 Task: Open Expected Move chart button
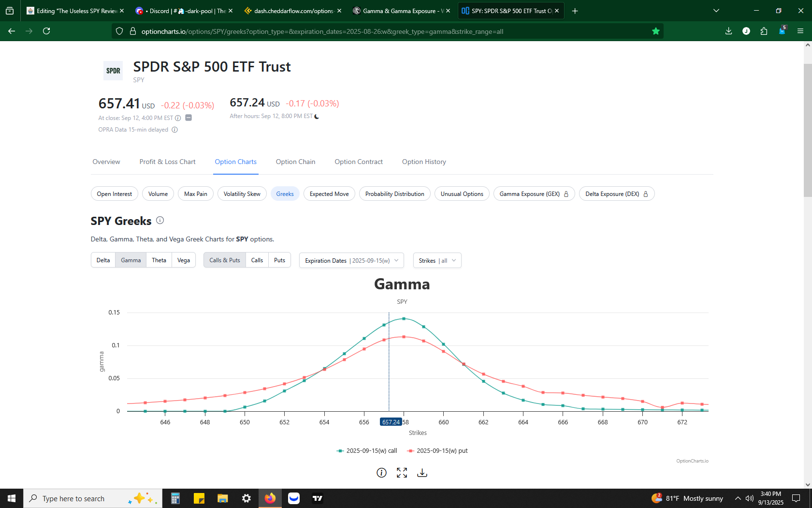pos(329,194)
